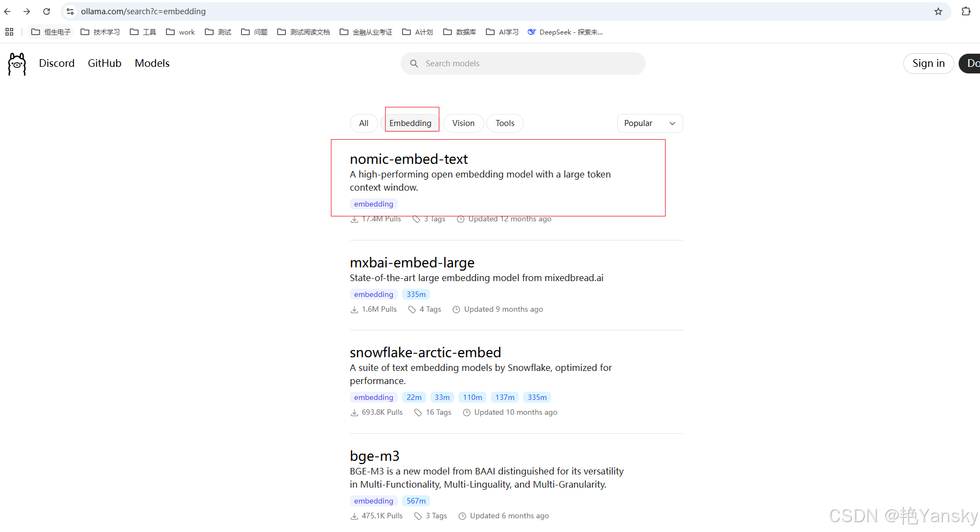Open the GitHub link

point(105,64)
